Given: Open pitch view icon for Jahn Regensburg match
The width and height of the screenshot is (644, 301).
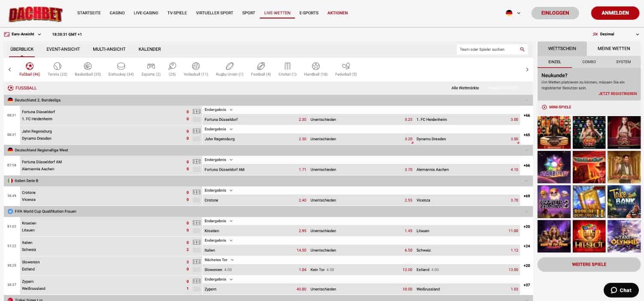Looking at the screenshot, I should pos(197,131).
